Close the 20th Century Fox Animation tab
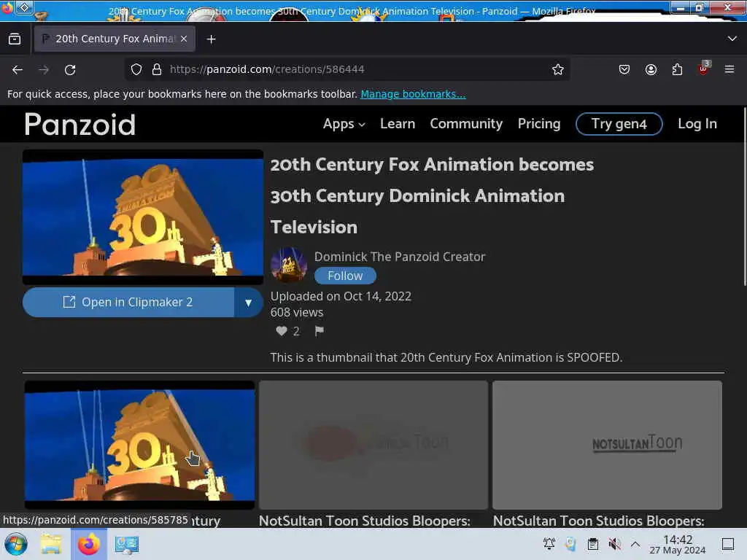 184,39
